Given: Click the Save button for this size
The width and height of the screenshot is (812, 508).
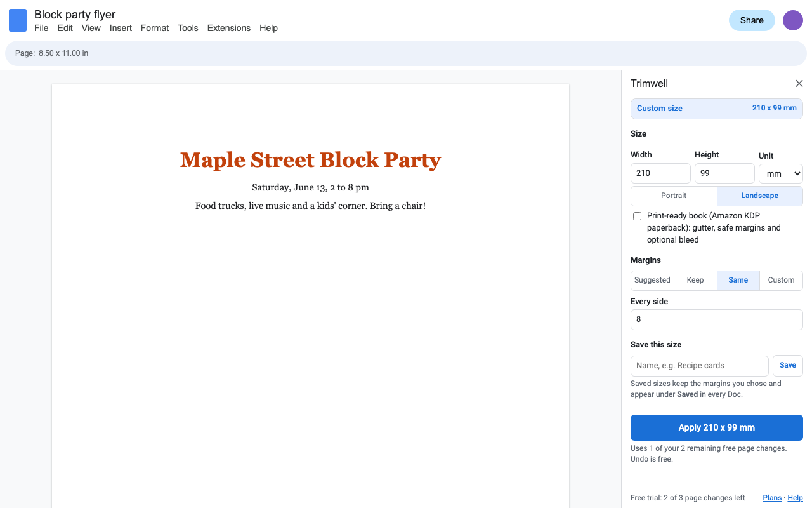Looking at the screenshot, I should pos(788,365).
